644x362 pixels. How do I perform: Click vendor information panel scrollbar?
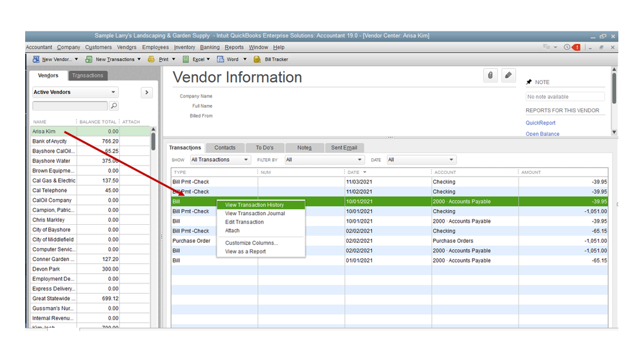[614, 88]
